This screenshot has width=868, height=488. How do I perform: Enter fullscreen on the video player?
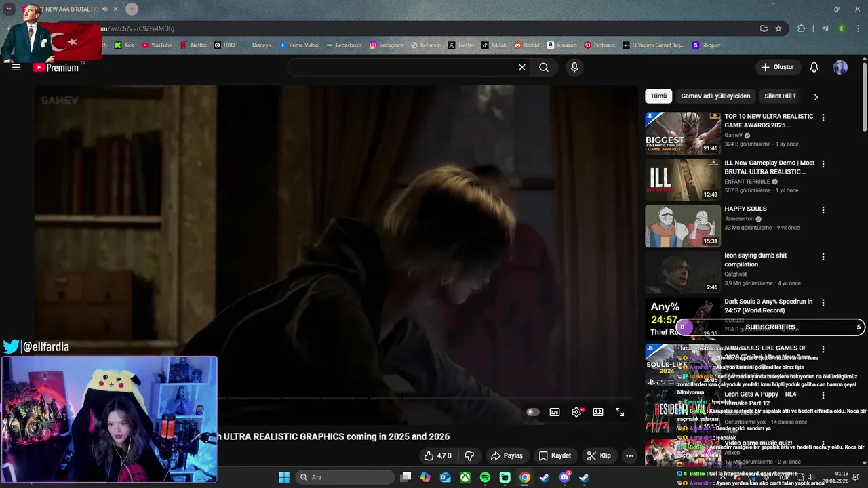coord(620,412)
